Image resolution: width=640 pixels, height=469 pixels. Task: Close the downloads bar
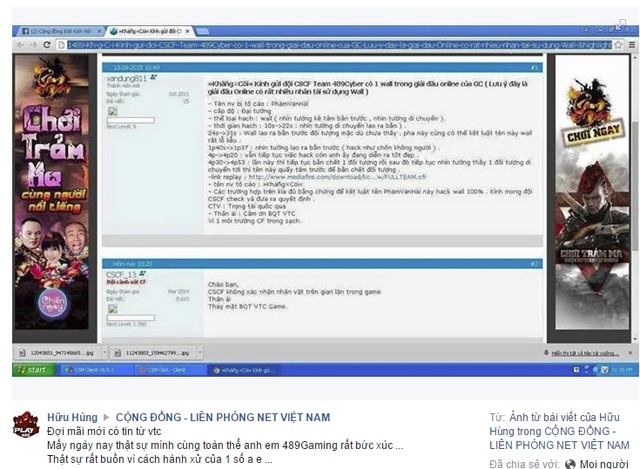[630, 353]
